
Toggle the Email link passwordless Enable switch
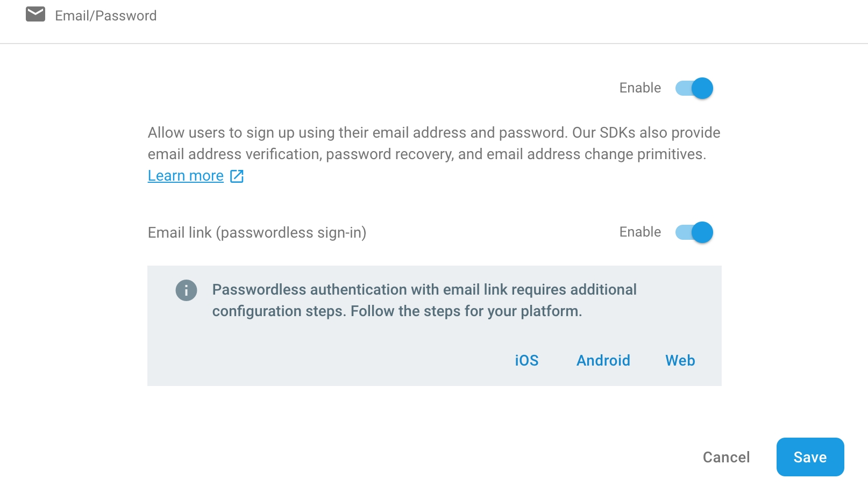tap(694, 232)
